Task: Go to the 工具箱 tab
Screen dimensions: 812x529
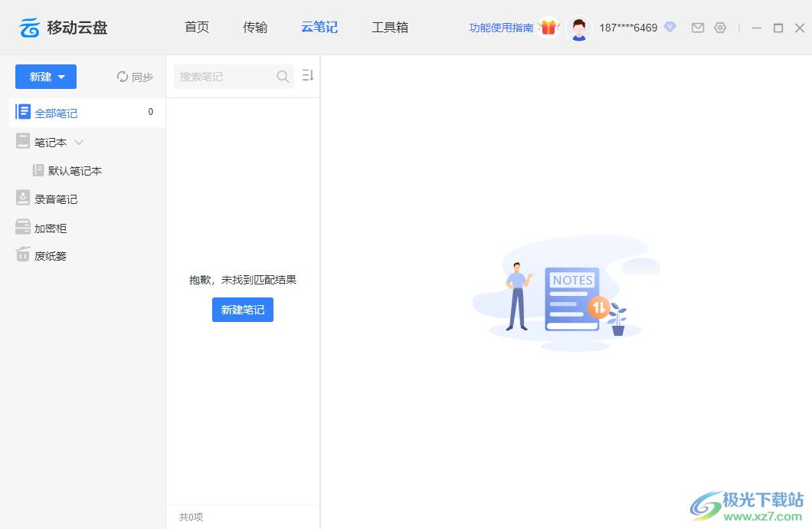Action: pos(390,28)
